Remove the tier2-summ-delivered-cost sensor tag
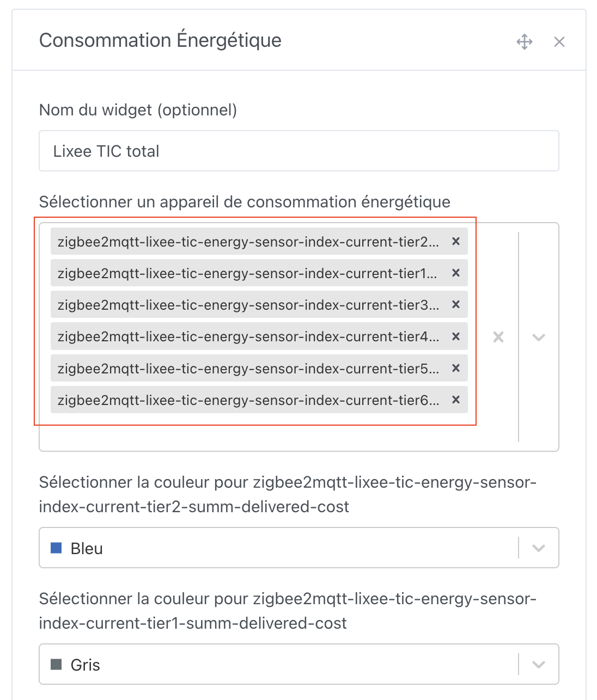Screen dimensions: 597x700 (456, 241)
